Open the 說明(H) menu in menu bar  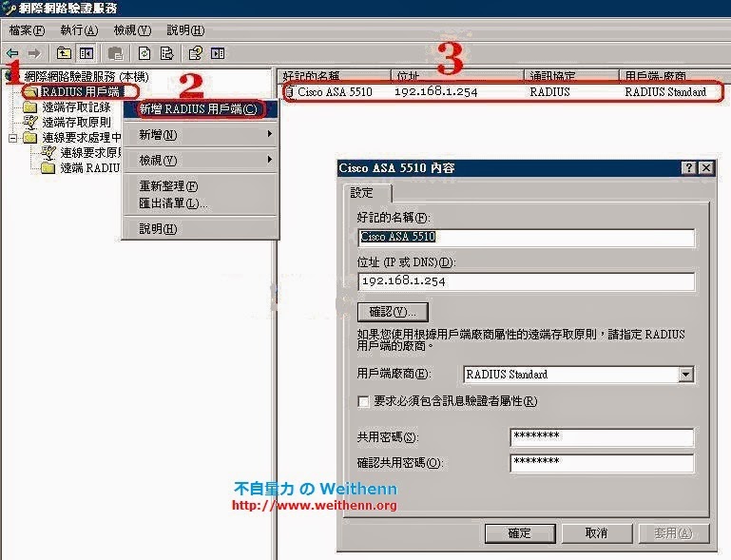(x=185, y=30)
